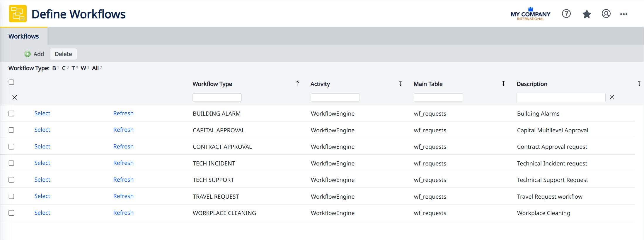Check the TRAVEL REQUEST row checkbox
644x240 pixels.
click(x=11, y=196)
